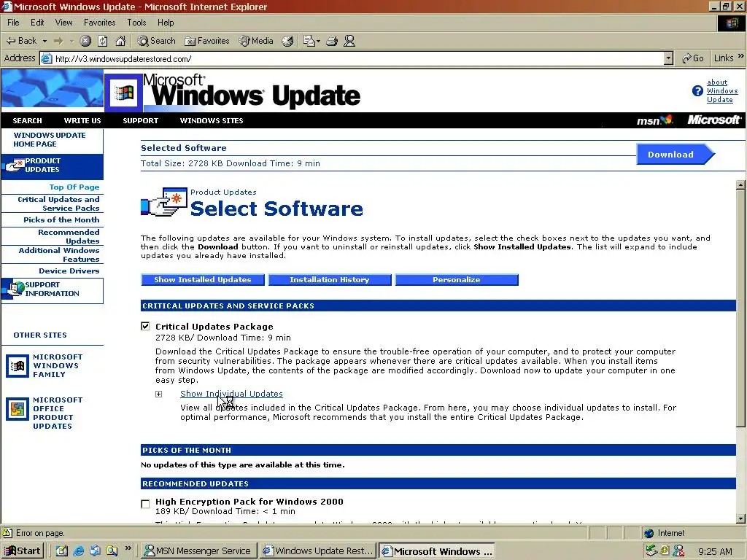The width and height of the screenshot is (747, 560).
Task: Click the blue help question mark icon
Action: click(697, 91)
